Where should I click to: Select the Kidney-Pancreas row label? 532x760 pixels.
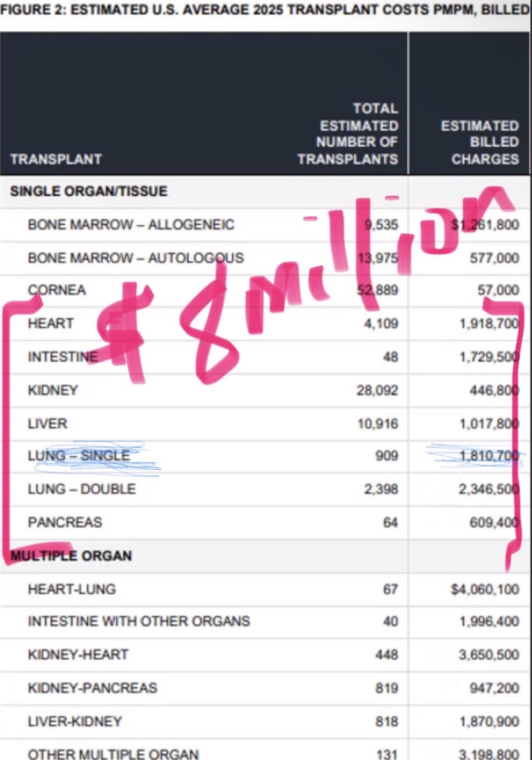[x=92, y=688]
